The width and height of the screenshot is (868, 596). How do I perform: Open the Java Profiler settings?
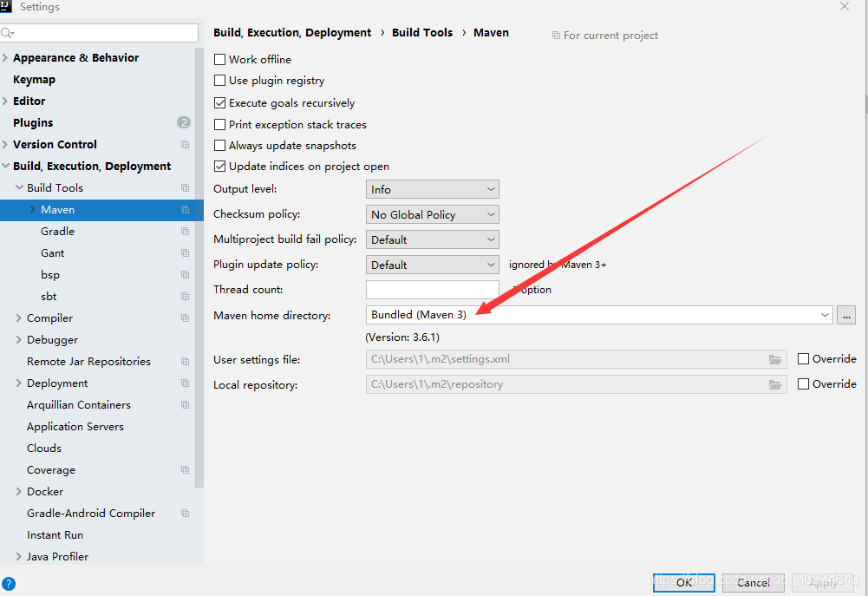[57, 557]
